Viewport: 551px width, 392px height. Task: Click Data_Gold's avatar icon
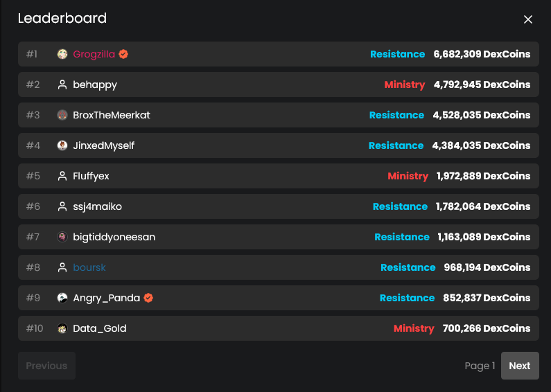[62, 328]
